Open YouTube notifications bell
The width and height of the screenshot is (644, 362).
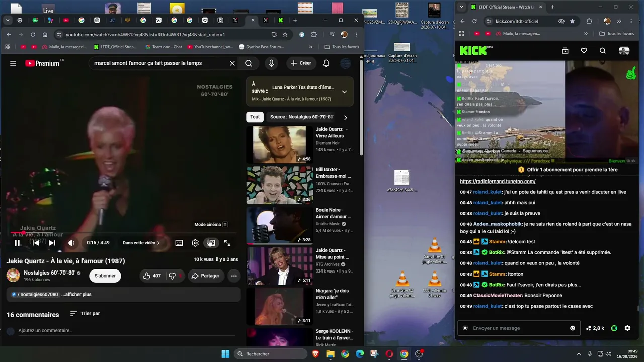(326, 63)
